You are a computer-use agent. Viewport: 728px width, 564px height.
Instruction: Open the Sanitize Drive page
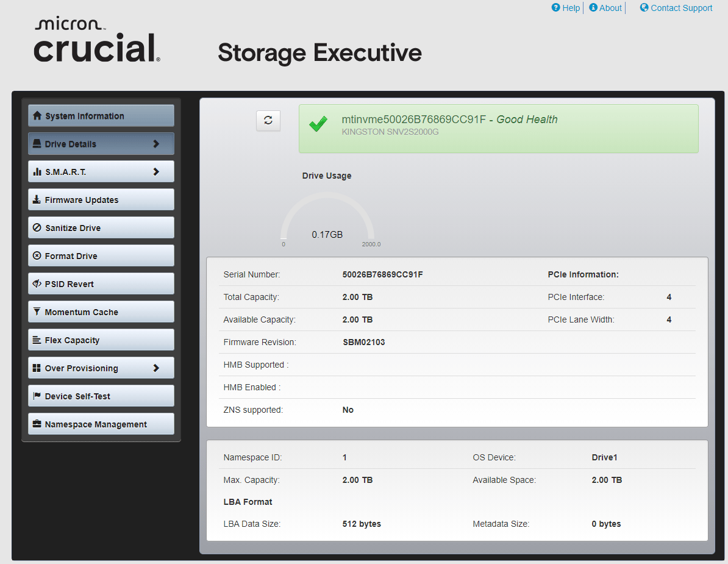(x=101, y=227)
